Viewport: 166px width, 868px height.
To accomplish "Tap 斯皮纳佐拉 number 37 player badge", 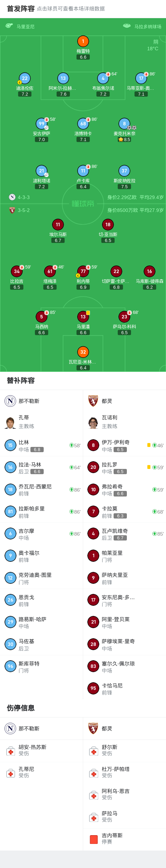I will pos(124,171).
